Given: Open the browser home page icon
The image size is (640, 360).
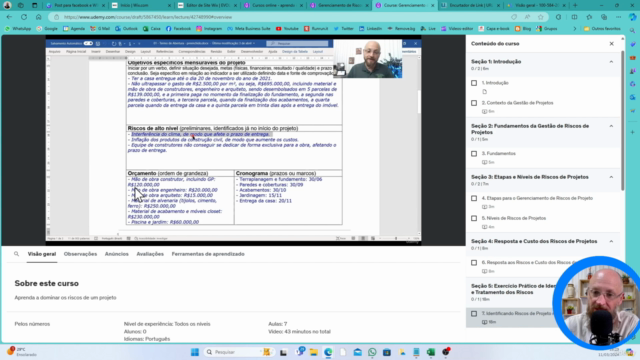Looking at the screenshot, I should coord(39,17).
